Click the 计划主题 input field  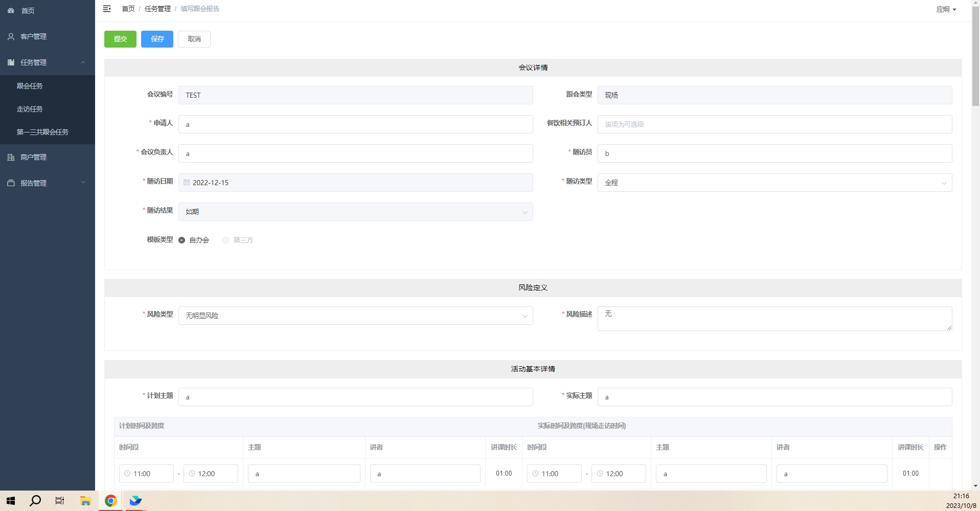(x=355, y=397)
